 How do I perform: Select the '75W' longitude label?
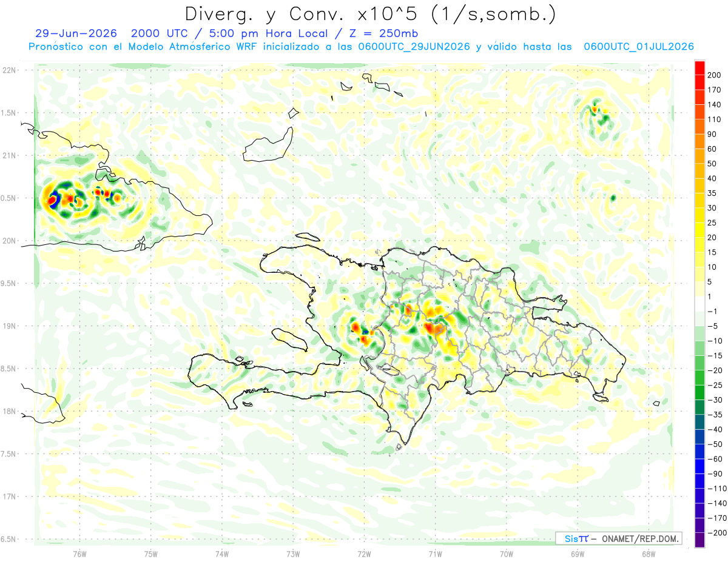click(151, 554)
